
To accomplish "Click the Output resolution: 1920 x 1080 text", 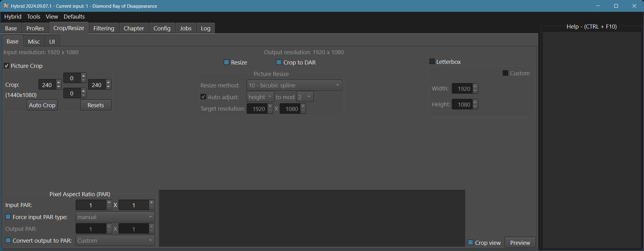I will 304,52.
